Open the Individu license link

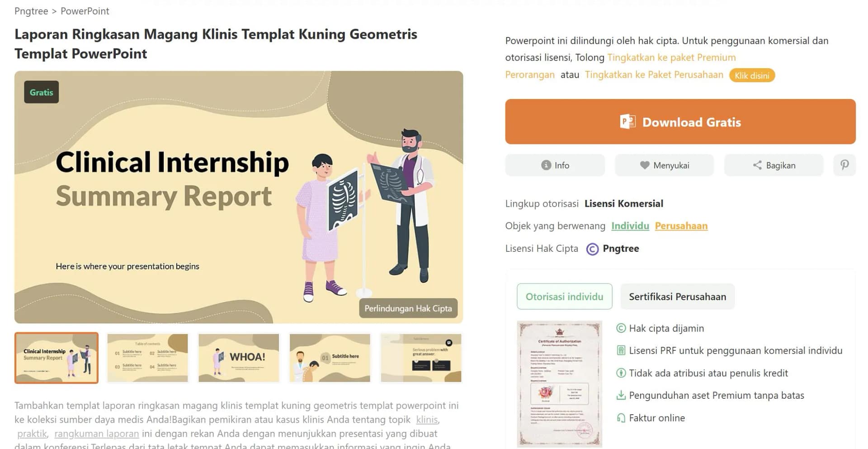pyautogui.click(x=630, y=226)
